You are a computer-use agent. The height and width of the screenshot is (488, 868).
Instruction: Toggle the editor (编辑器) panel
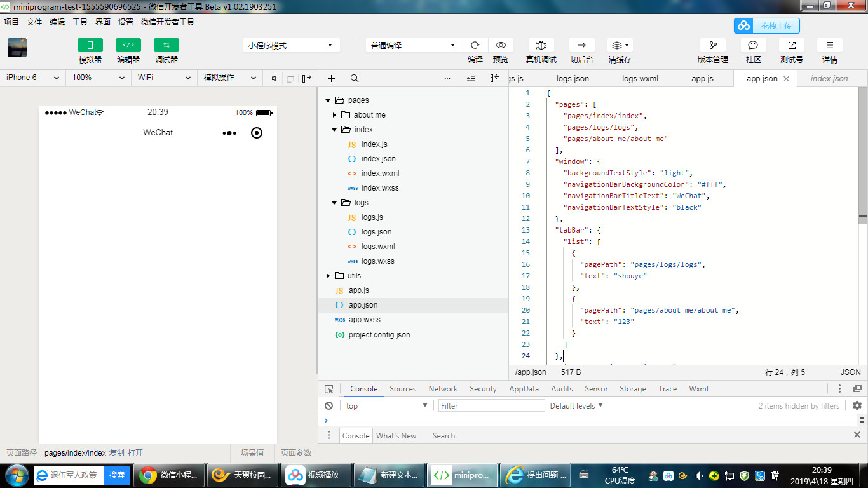tap(128, 45)
